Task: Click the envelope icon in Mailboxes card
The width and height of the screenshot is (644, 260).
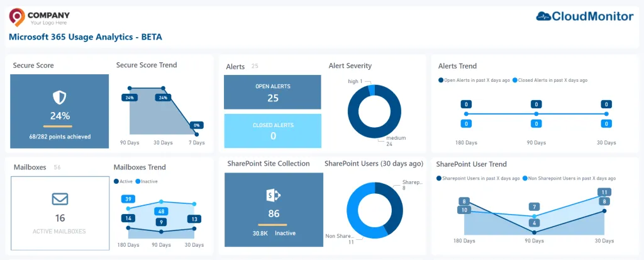Action: click(x=60, y=199)
